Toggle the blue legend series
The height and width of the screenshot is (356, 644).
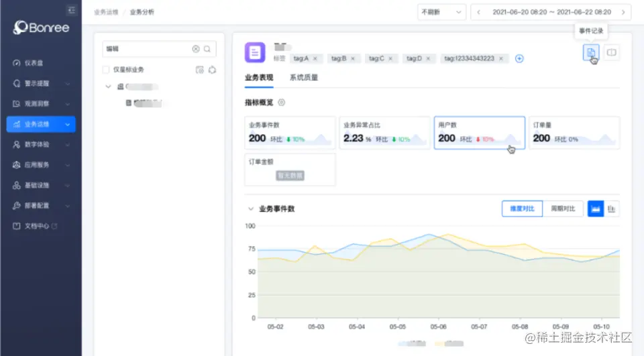pyautogui.click(x=412, y=343)
